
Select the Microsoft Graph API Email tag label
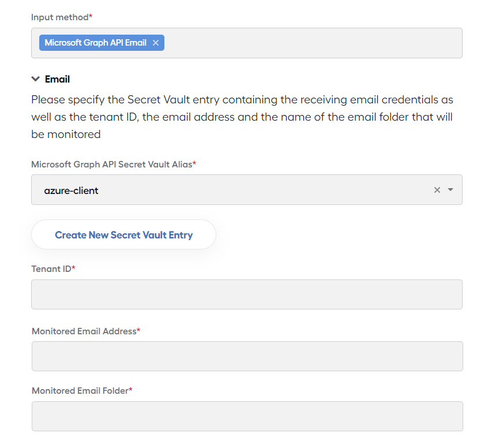(96, 43)
